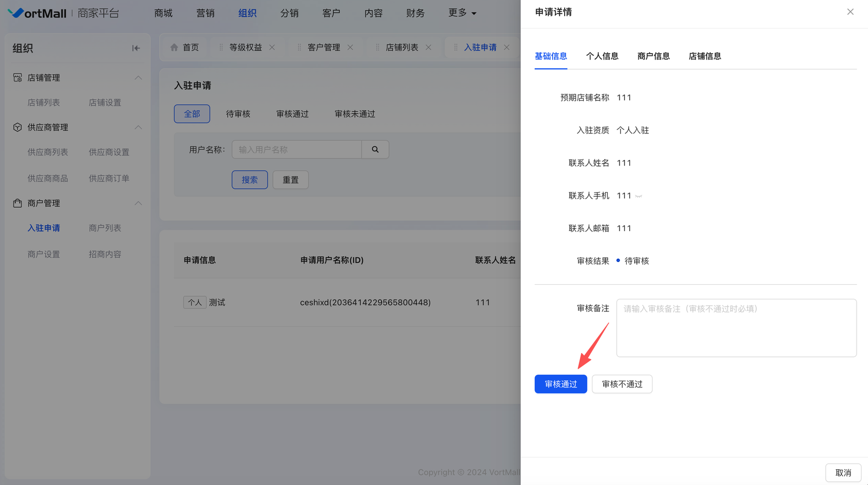Reject the application with 审核不通过 button
Image resolution: width=868 pixels, height=485 pixels.
pos(622,384)
